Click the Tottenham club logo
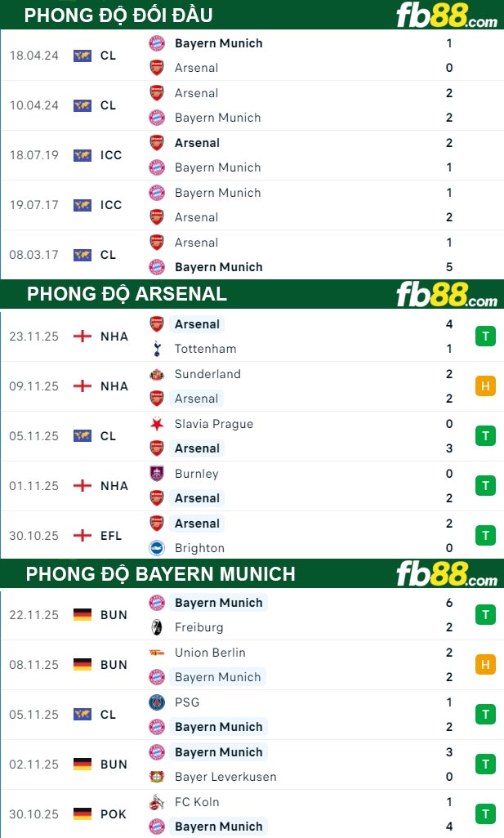The image size is (504, 838). click(155, 348)
